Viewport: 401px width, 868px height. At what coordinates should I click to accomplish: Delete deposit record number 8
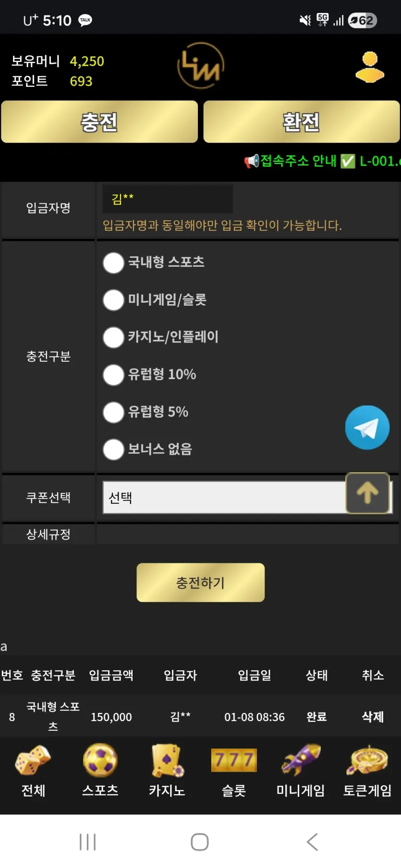tap(373, 717)
